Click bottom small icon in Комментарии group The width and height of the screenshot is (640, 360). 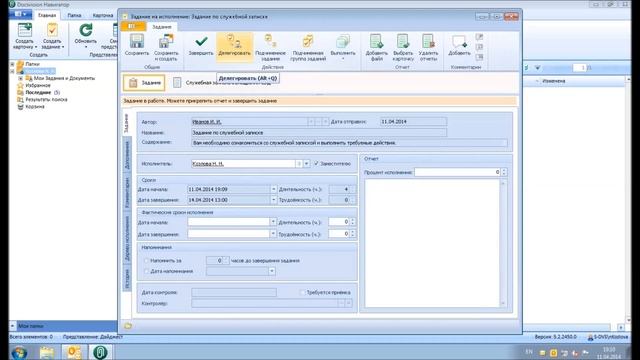coord(480,57)
